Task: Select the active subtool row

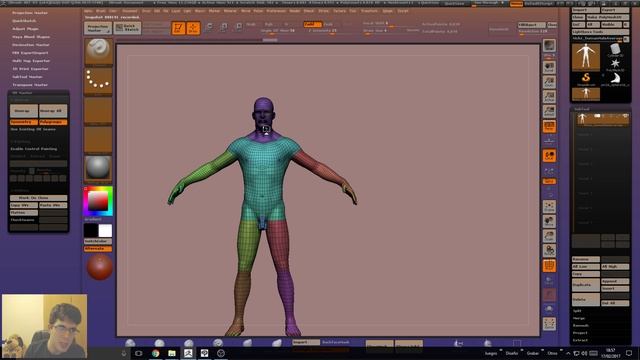Action: (x=602, y=119)
